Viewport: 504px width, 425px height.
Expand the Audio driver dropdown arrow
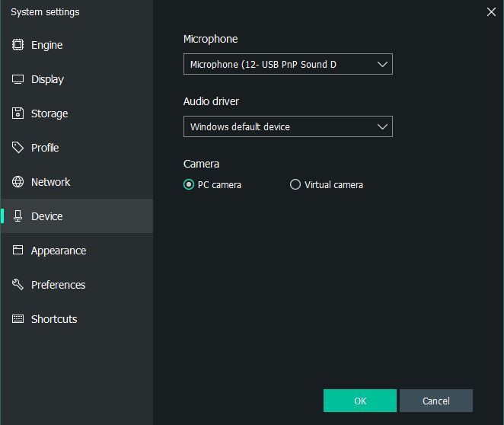(382, 126)
